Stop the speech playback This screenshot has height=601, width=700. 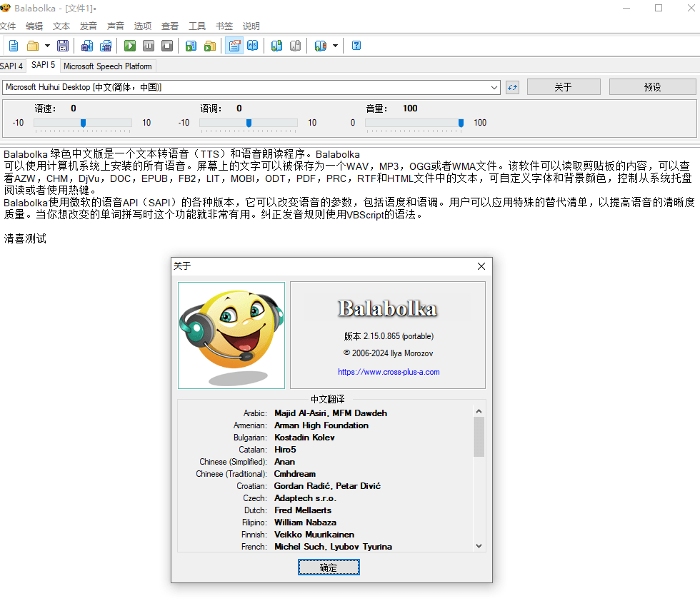coord(167,46)
